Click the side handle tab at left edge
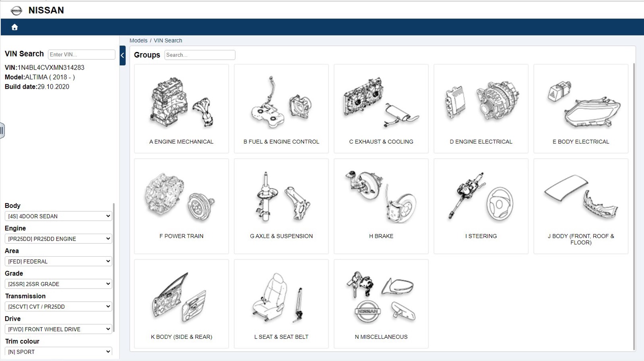 coord(2,131)
